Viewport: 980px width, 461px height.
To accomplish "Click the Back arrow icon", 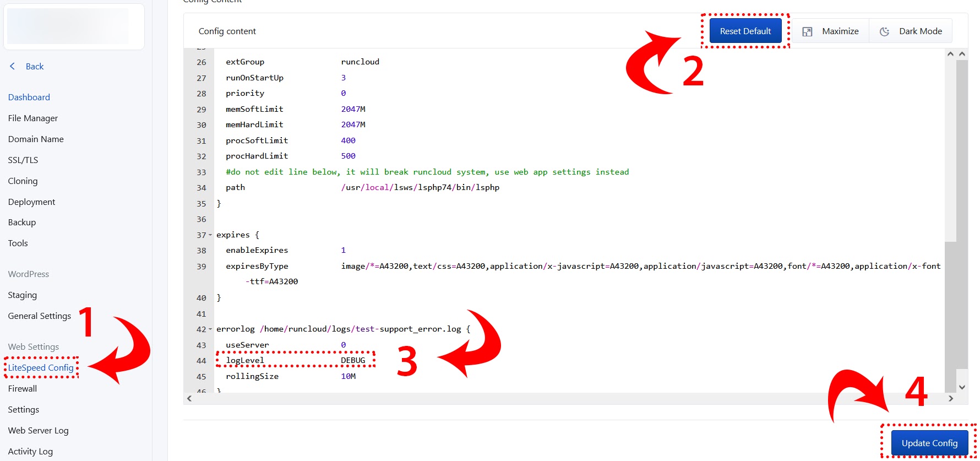I will (12, 66).
